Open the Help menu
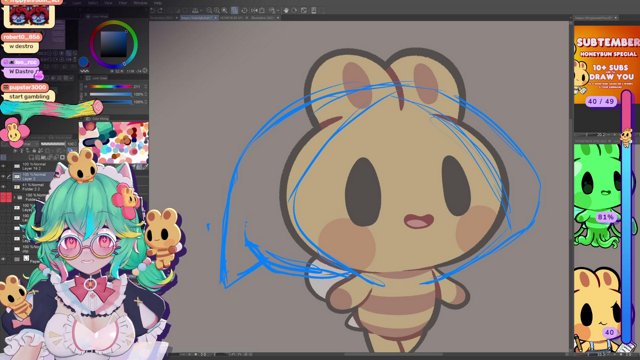Image resolution: width=640 pixels, height=360 pixels. click(x=158, y=3)
